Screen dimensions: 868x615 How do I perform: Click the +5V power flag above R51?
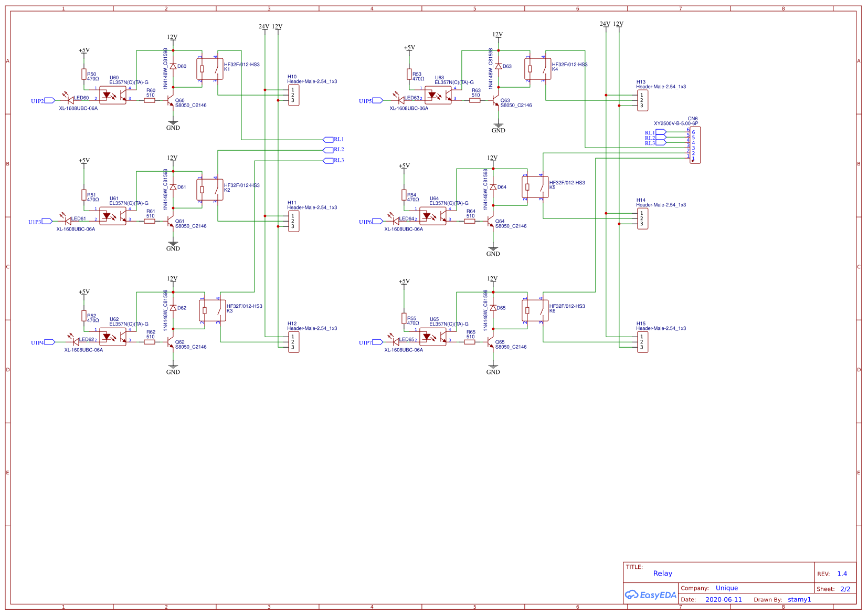[84, 160]
